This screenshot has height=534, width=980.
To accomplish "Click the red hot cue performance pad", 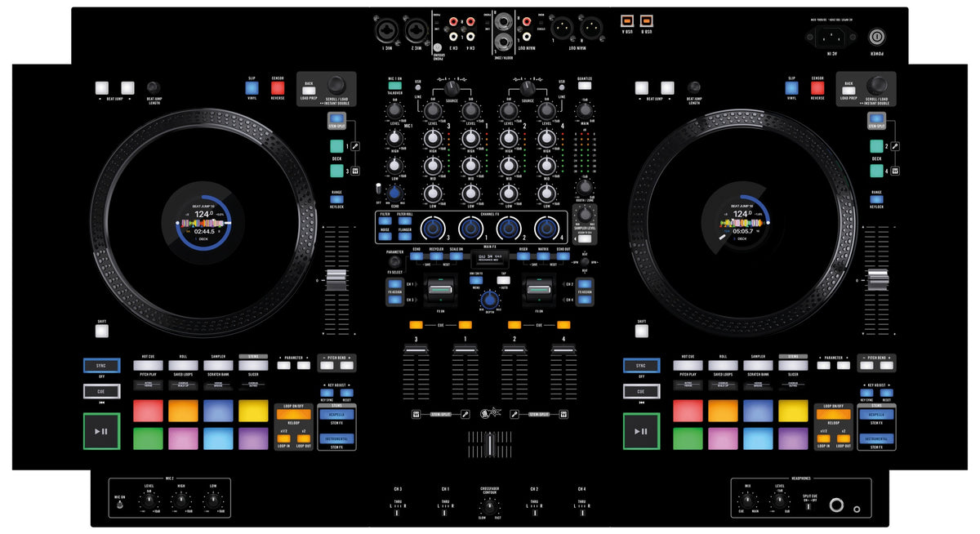I will [148, 412].
